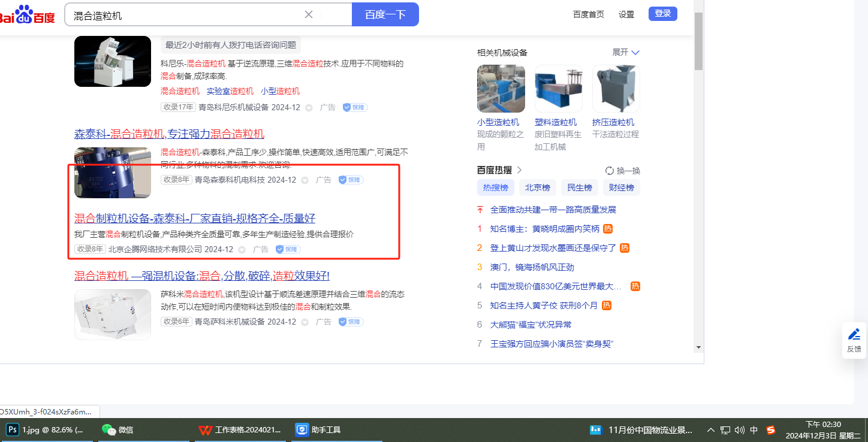The width and height of the screenshot is (868, 442).
Task: Clear the search box with the X icon
Action: click(x=309, y=14)
